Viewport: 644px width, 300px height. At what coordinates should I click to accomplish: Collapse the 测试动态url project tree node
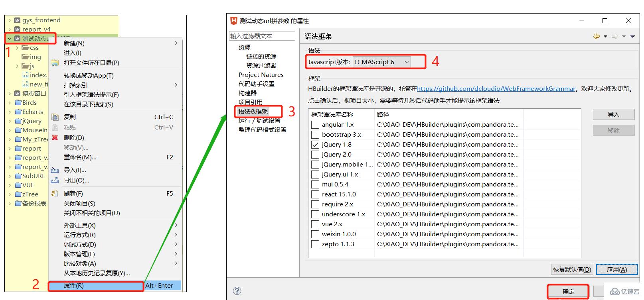point(10,39)
